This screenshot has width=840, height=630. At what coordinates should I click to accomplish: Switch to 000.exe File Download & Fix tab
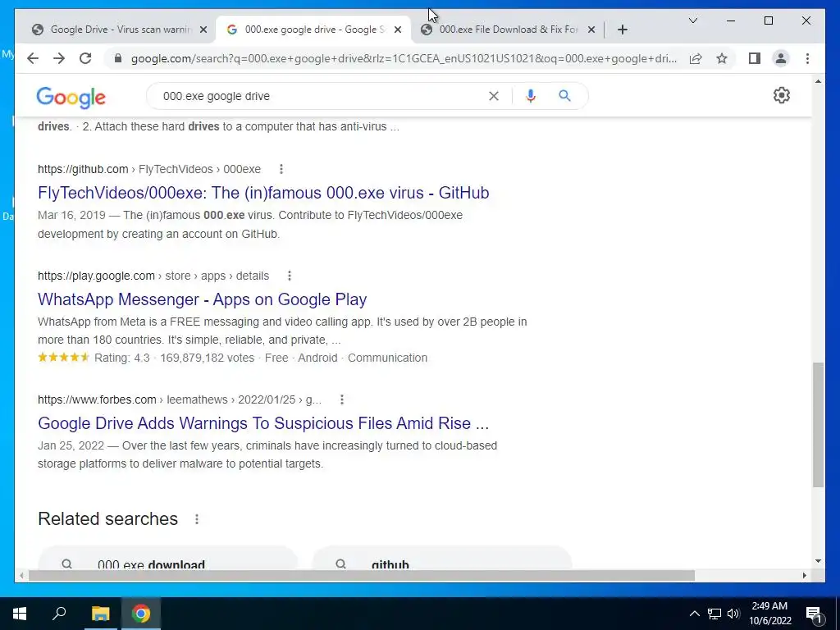[508, 30]
